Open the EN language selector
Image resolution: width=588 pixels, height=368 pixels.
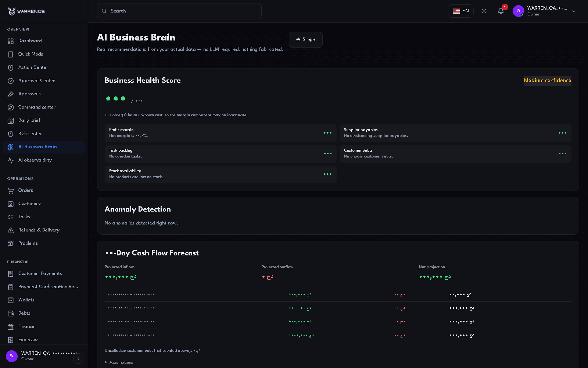[x=461, y=11]
